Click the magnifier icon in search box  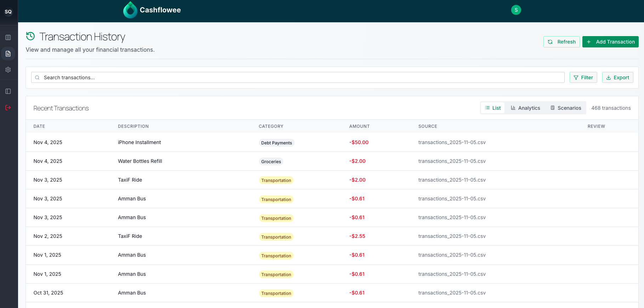37,78
